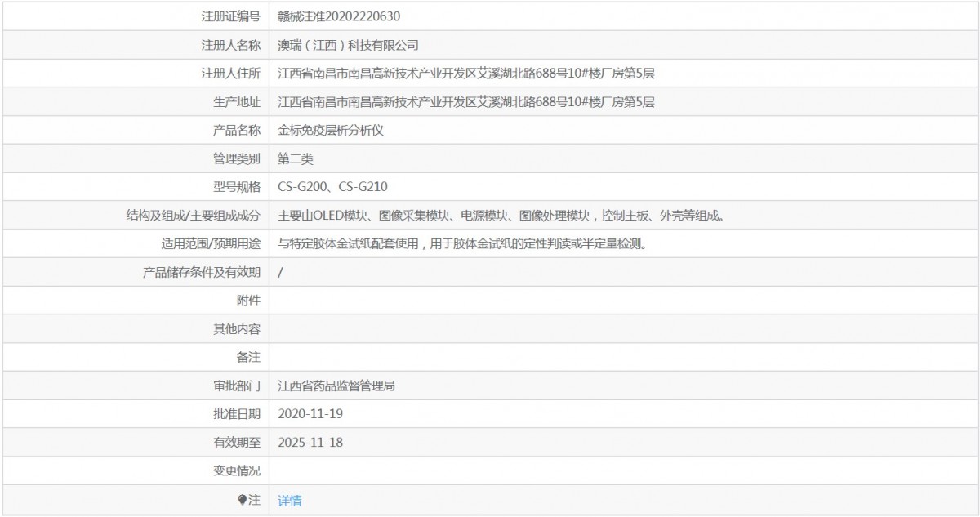Click the slash value in storage conditions row
The height and width of the screenshot is (517, 980).
coord(280,272)
